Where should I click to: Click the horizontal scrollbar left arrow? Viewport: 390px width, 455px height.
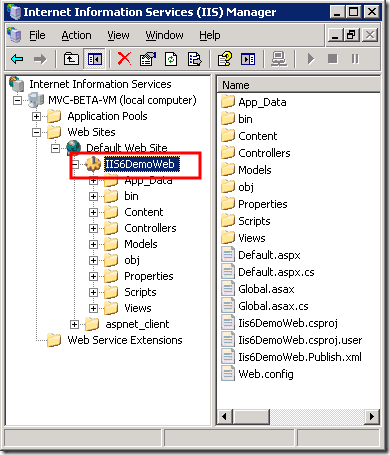click(224, 416)
